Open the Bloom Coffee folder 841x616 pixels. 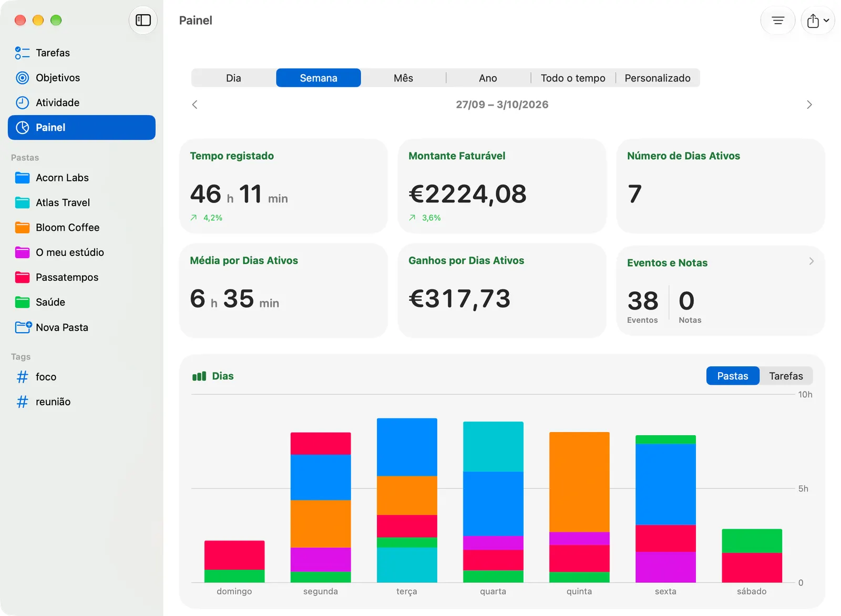pos(81,228)
